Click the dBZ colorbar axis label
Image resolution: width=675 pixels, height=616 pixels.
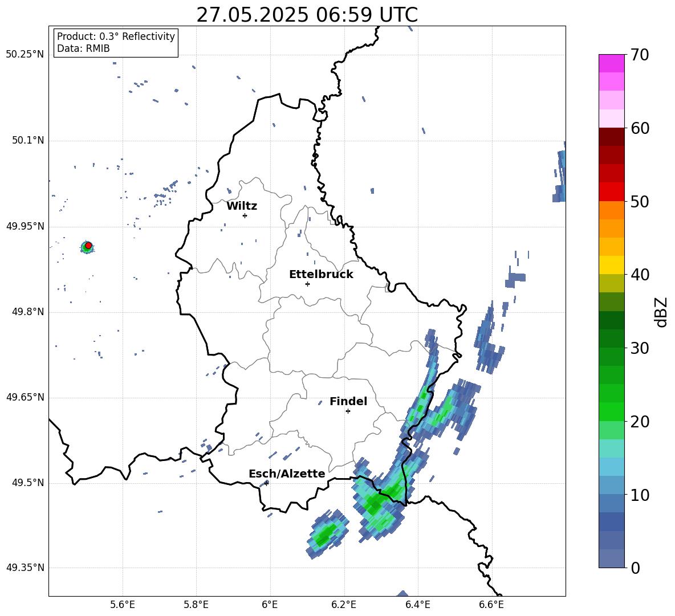point(662,312)
